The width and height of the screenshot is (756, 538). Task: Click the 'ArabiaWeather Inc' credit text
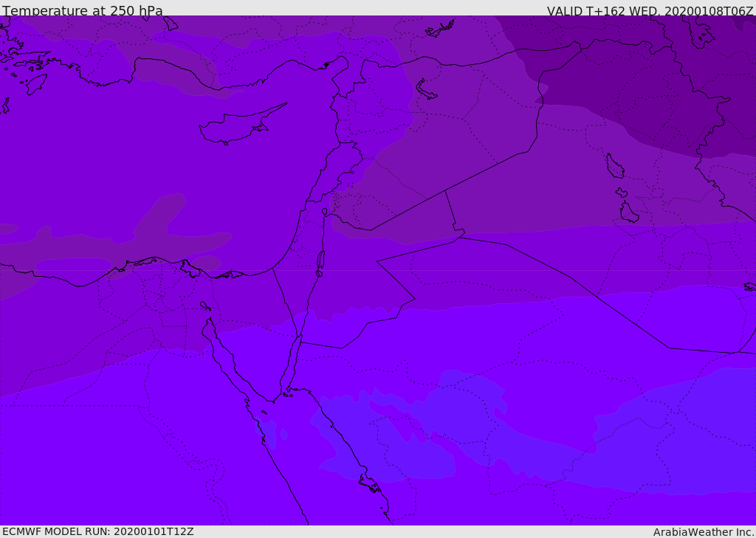[703, 532]
